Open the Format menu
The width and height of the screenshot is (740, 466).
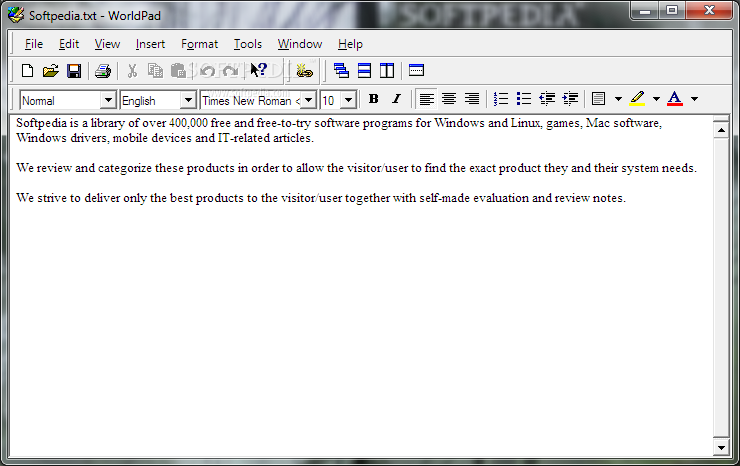point(200,44)
